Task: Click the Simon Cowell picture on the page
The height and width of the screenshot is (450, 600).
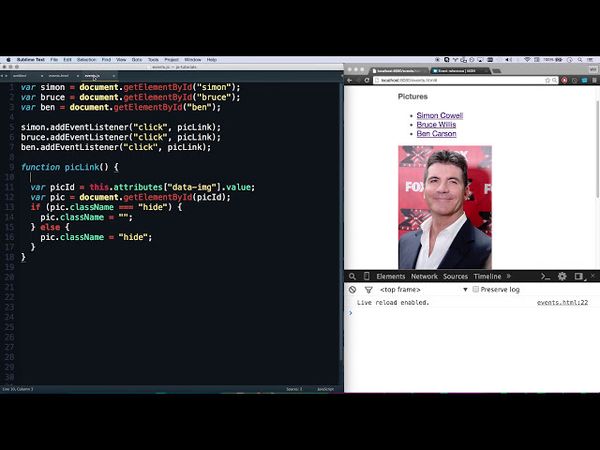Action: point(445,207)
